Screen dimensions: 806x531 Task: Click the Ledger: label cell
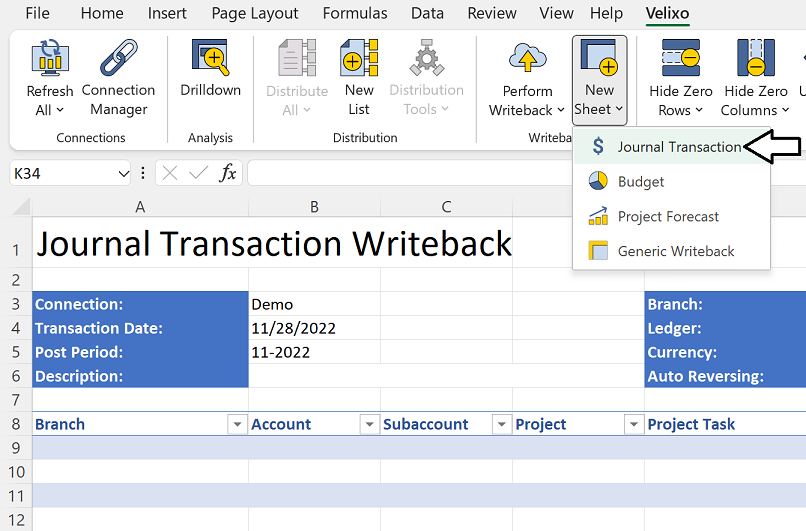click(725, 328)
